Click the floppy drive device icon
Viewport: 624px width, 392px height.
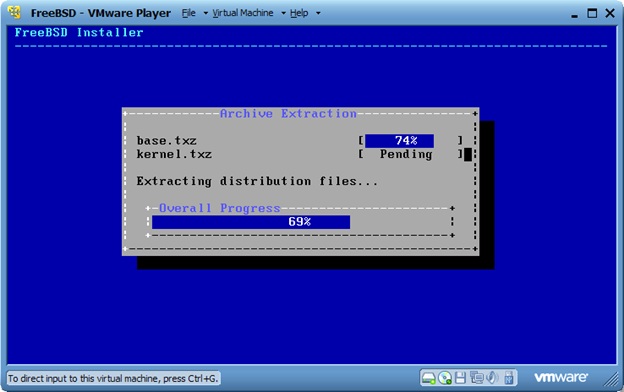[460, 378]
